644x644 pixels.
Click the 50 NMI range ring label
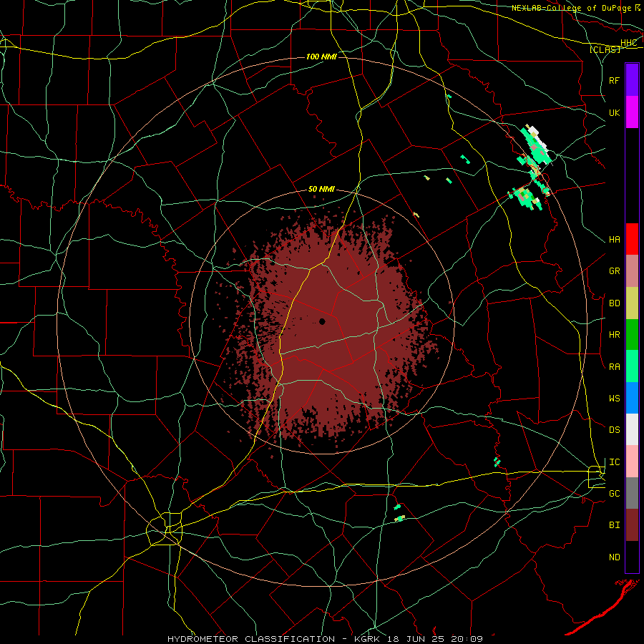321,189
